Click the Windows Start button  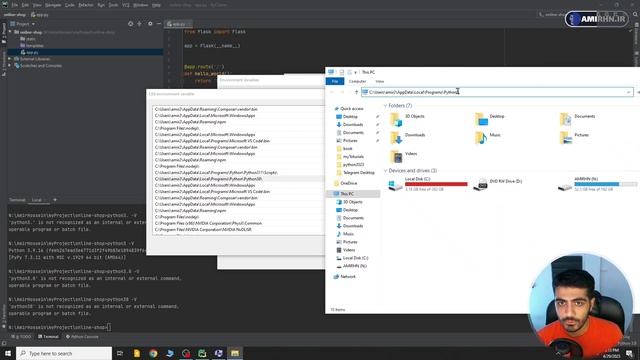(8, 353)
